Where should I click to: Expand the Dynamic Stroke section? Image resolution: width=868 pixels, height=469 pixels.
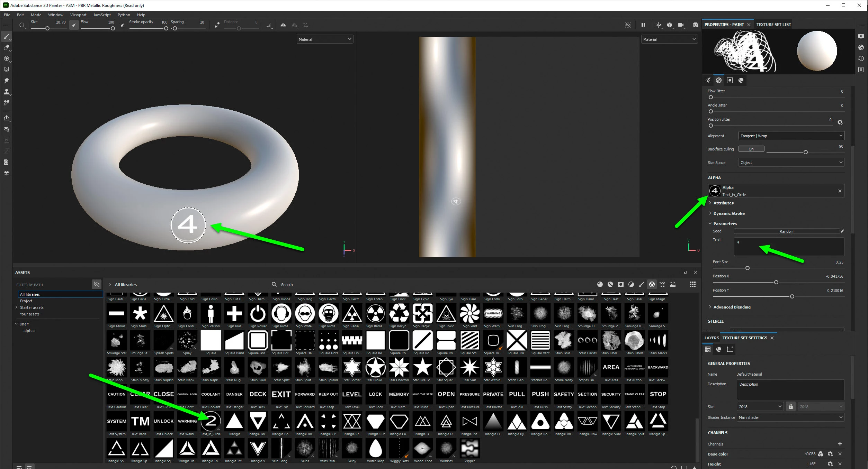[728, 213]
